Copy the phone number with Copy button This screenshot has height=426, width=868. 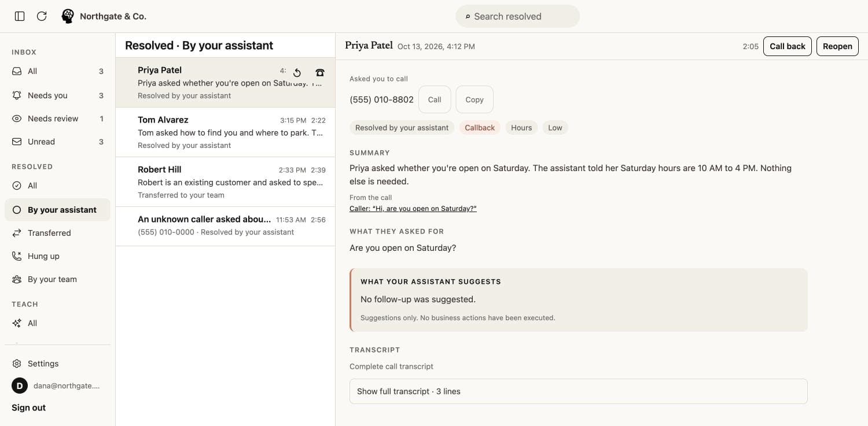[x=475, y=99]
